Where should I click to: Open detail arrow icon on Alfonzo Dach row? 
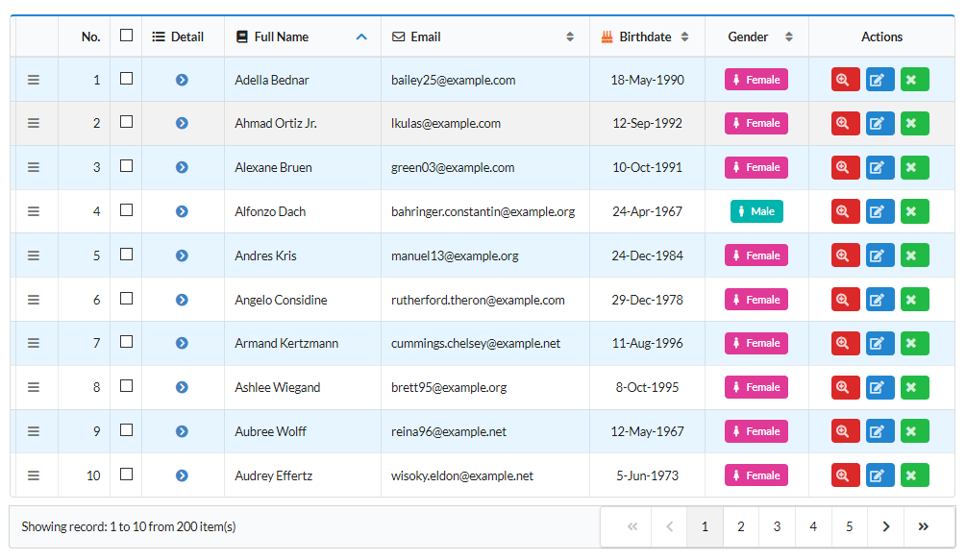coord(181,211)
